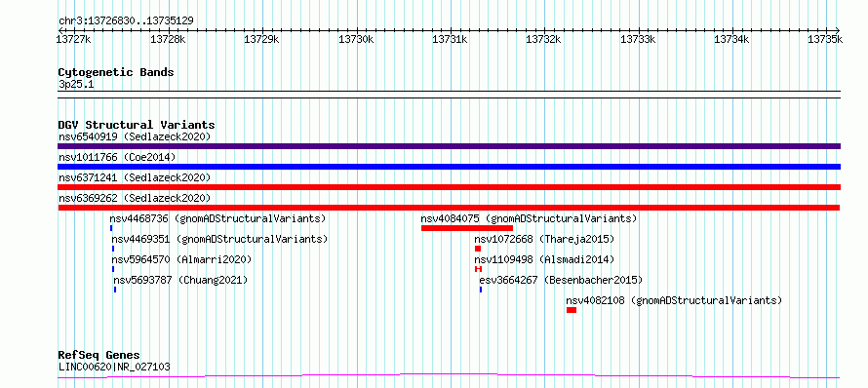Click the 13732k ruler tick label
Image resolution: width=868 pixels, height=388 pixels.
point(543,39)
